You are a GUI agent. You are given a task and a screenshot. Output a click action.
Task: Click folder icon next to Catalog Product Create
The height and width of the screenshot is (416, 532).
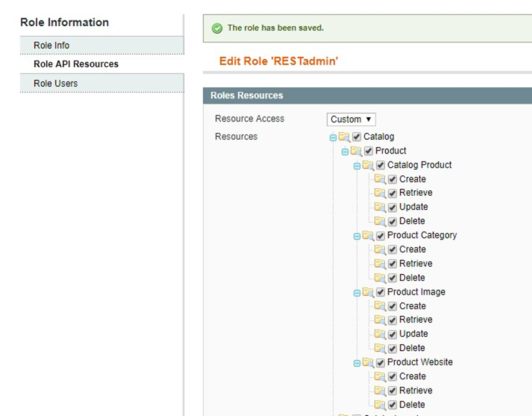(x=380, y=179)
